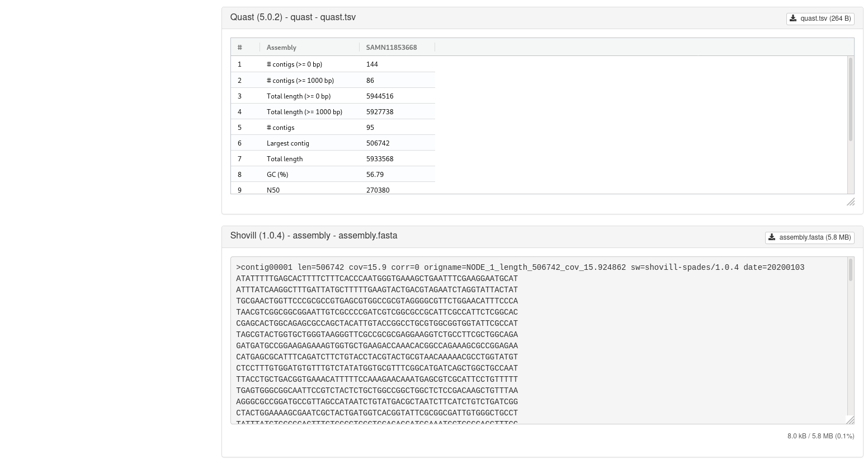Click the GC value 56.79

pyautogui.click(x=375, y=174)
